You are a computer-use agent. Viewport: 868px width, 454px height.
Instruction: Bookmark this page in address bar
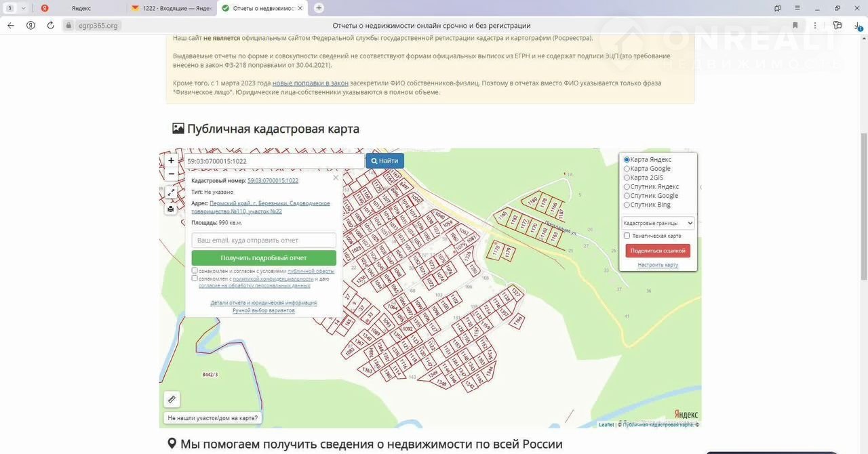795,25
